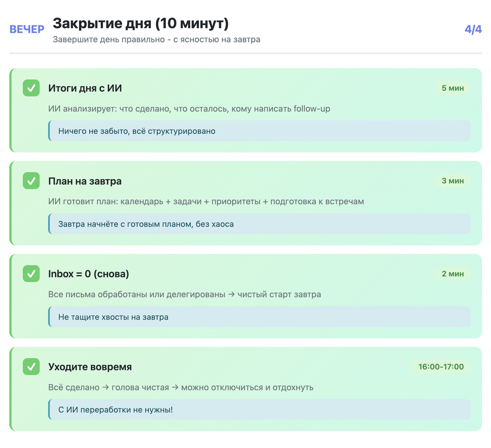The width and height of the screenshot is (491, 448).
Task: Click the 2 мин duration badge
Action: tap(453, 274)
